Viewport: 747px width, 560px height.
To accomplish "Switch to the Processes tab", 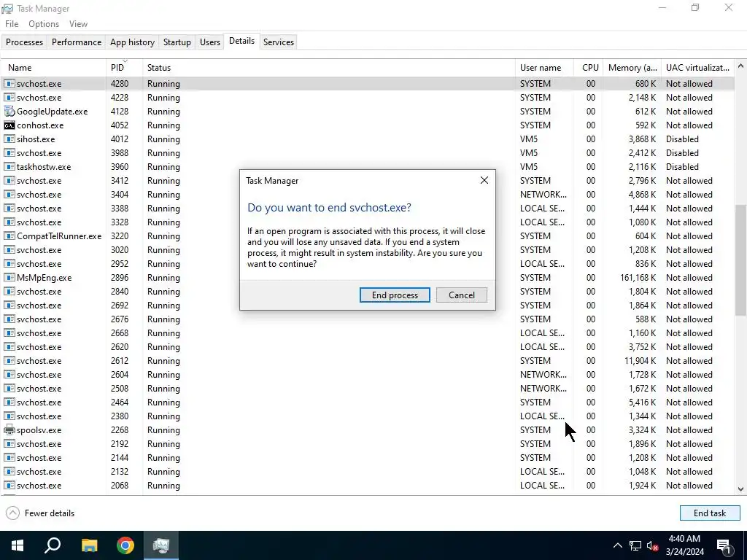I will [x=24, y=42].
